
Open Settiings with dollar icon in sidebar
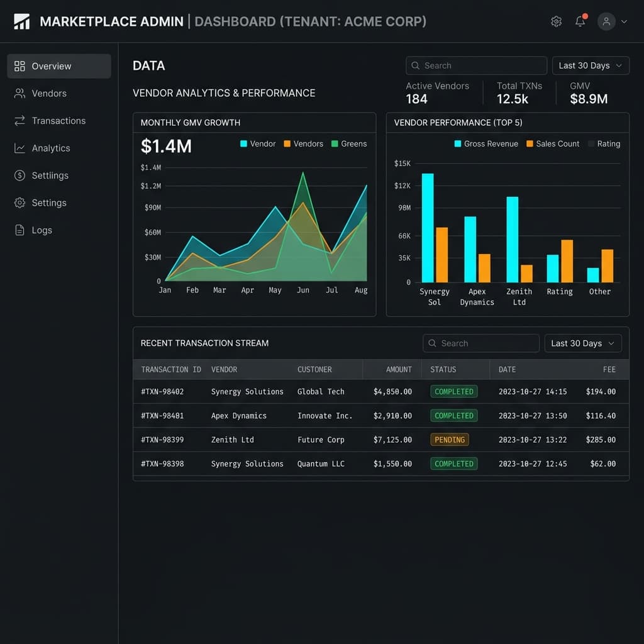point(59,175)
